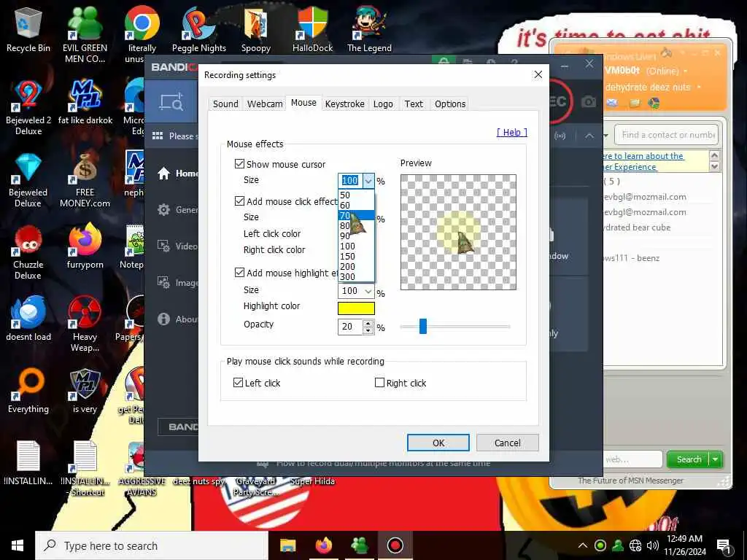Open the notification center icon
This screenshot has height=560, width=747.
pos(724,545)
